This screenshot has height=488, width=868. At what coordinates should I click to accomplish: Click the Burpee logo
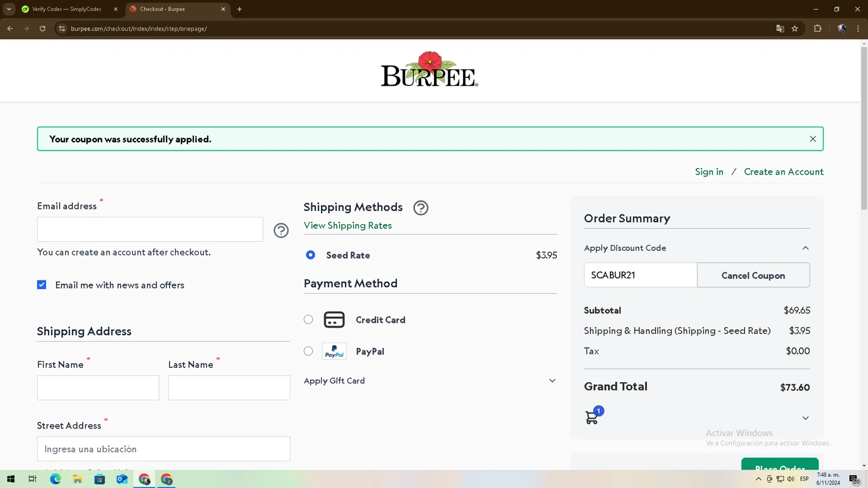[429, 69]
